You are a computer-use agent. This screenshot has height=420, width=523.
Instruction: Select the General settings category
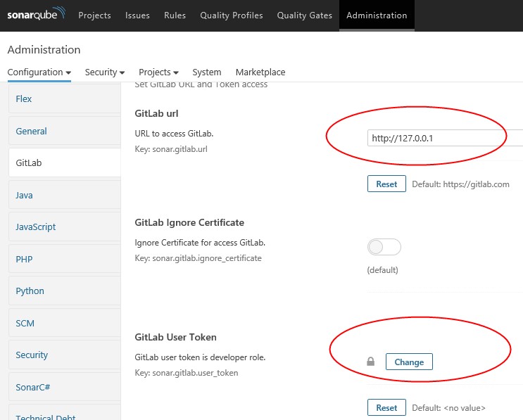pyautogui.click(x=65, y=131)
